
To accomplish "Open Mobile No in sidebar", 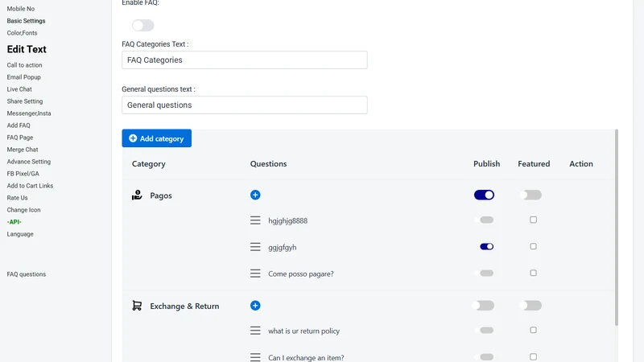I will click(21, 9).
